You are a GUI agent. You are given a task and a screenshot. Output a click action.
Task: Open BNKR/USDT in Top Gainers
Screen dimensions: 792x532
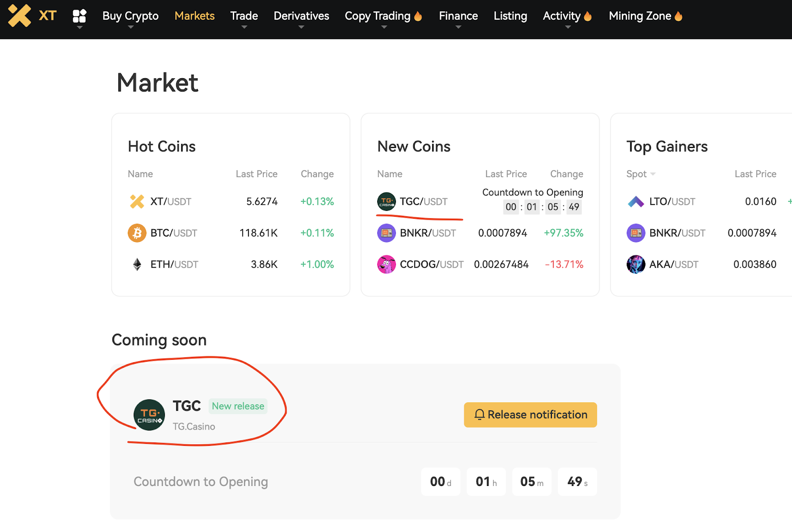pyautogui.click(x=677, y=233)
